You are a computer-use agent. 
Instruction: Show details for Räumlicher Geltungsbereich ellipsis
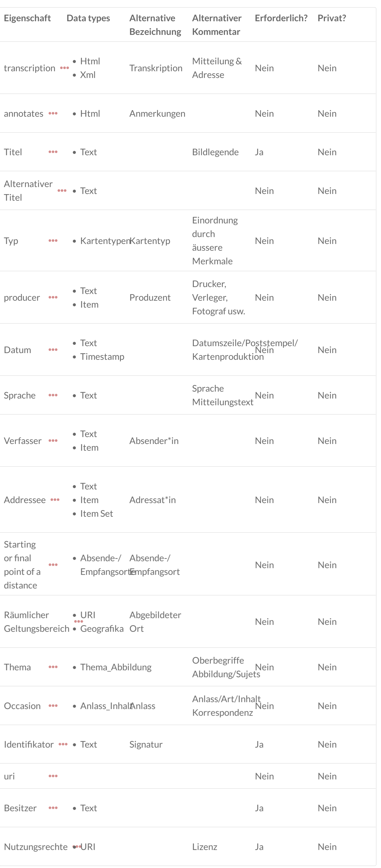point(79,621)
